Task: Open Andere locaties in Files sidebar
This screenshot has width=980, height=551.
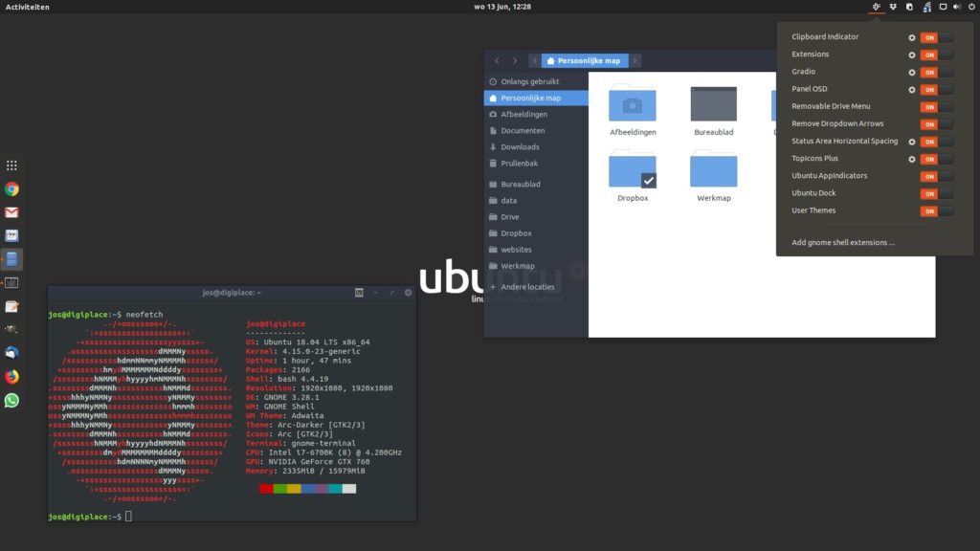Action: coord(536,287)
